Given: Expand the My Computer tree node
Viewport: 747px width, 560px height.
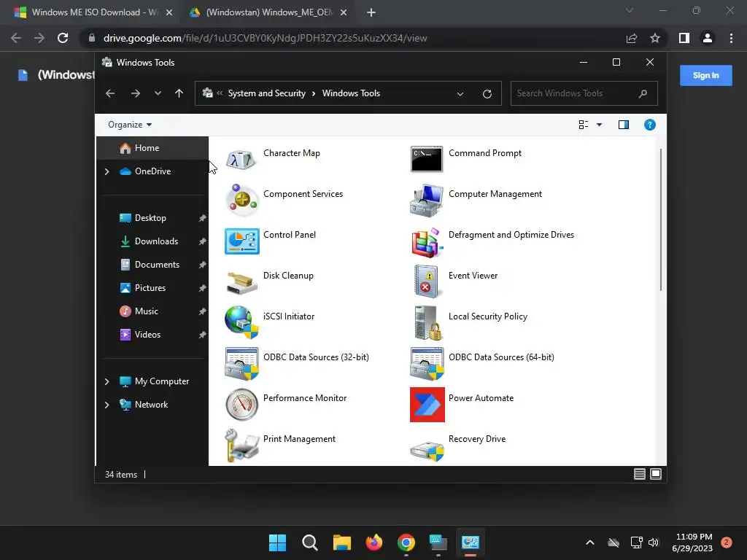Looking at the screenshot, I should click(x=107, y=381).
